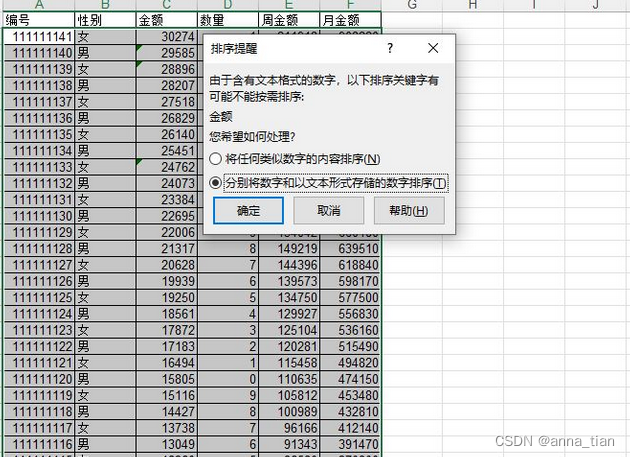Click the 金额 header cell in column C
Image resolution: width=630 pixels, height=457 pixels.
pyautogui.click(x=167, y=20)
